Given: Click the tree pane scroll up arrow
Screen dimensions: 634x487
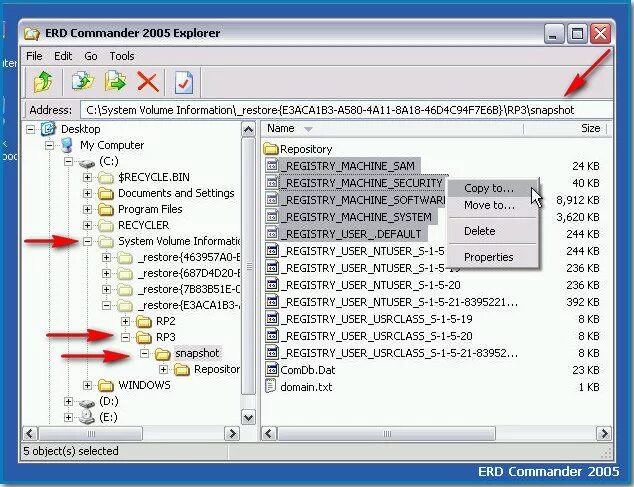Looking at the screenshot, I should [x=248, y=130].
